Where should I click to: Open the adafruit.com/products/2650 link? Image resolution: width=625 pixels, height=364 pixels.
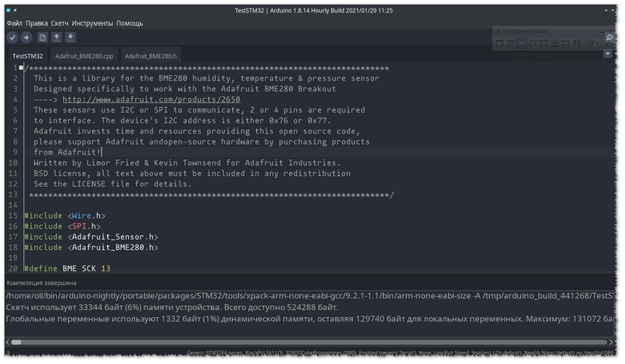click(x=151, y=99)
